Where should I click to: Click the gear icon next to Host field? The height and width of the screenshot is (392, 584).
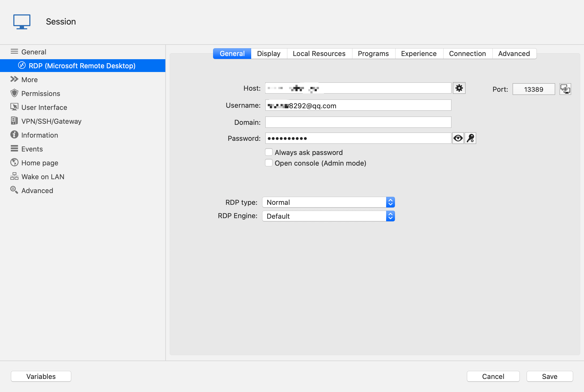[459, 88]
